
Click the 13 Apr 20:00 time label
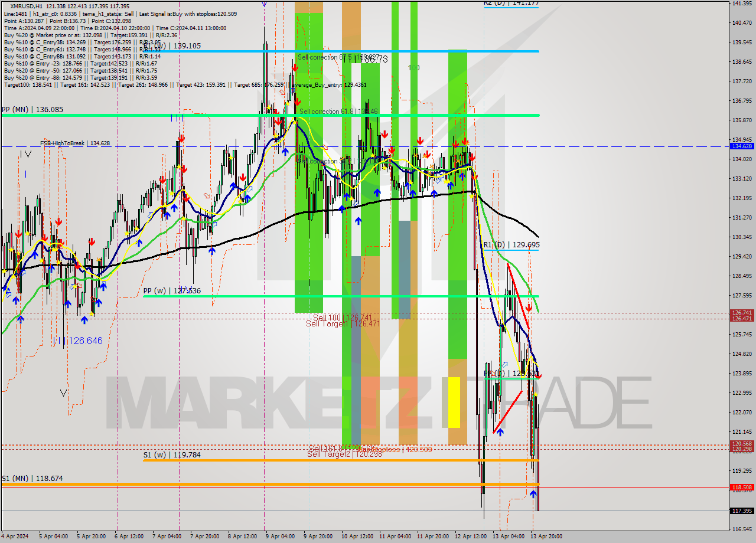point(548,537)
